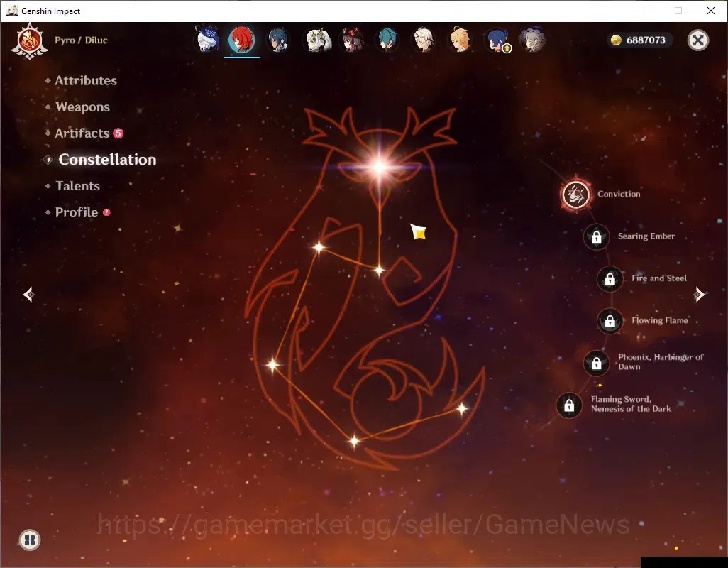Open the Talents menu
The width and height of the screenshot is (728, 568).
point(77,186)
